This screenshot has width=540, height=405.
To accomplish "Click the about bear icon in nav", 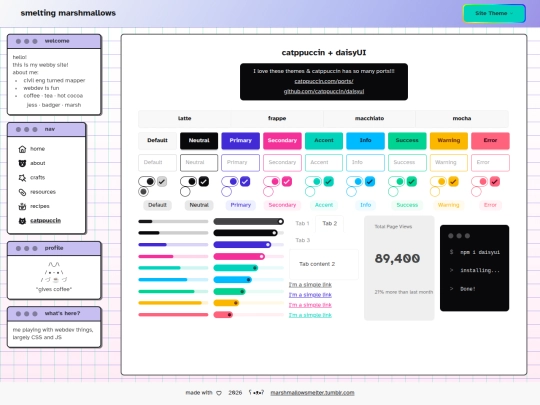I will pos(22,163).
